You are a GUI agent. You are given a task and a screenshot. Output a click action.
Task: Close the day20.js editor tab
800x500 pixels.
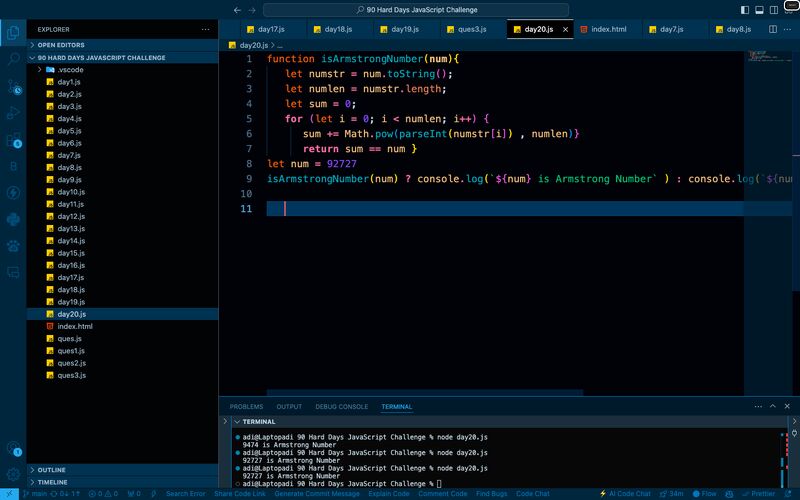click(x=565, y=29)
